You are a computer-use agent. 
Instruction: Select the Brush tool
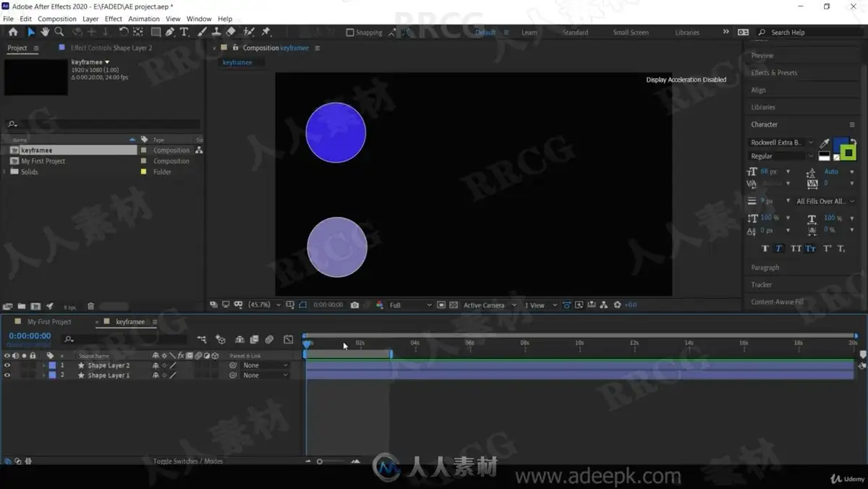pyautogui.click(x=202, y=32)
